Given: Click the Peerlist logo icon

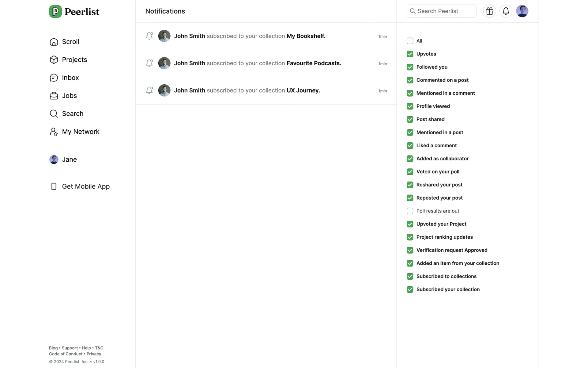Looking at the screenshot, I should coord(55,12).
